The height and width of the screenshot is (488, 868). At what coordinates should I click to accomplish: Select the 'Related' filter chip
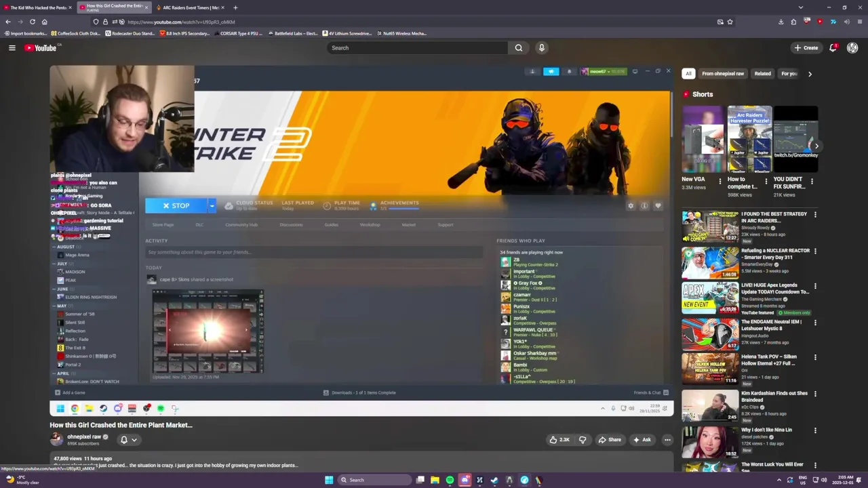(763, 73)
